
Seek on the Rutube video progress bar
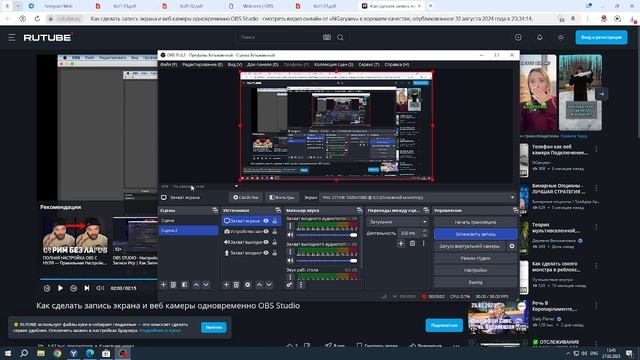pyautogui.click(x=98, y=279)
